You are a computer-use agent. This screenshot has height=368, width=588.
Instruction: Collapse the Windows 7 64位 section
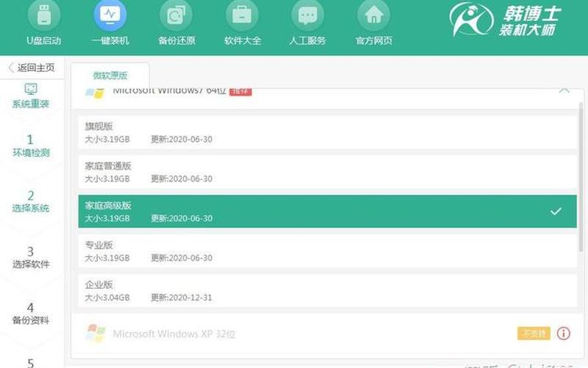click(x=564, y=91)
